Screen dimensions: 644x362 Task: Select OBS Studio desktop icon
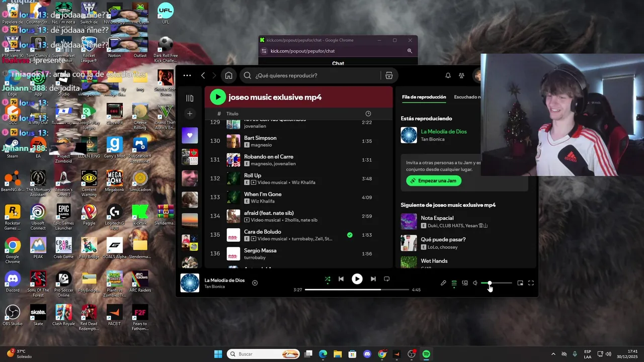(x=13, y=315)
